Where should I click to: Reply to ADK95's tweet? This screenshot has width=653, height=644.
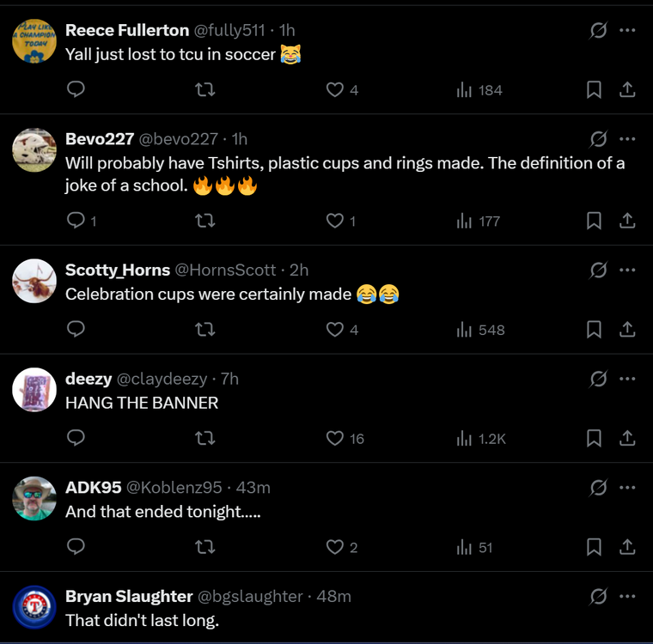pyautogui.click(x=76, y=547)
